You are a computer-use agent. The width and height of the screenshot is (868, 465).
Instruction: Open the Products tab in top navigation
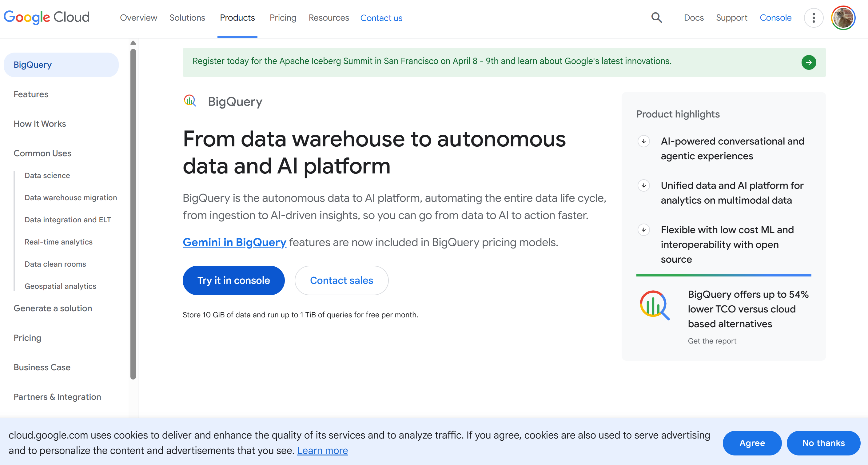(237, 18)
